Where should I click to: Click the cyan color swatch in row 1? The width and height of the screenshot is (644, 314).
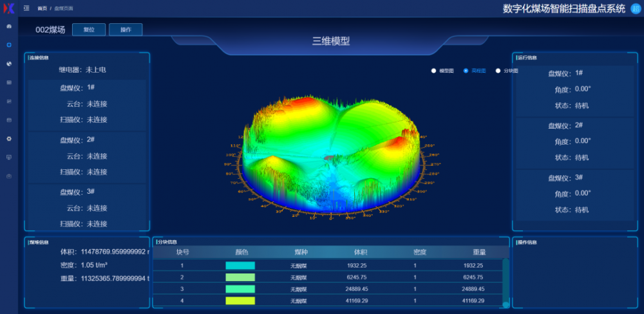coord(240,266)
